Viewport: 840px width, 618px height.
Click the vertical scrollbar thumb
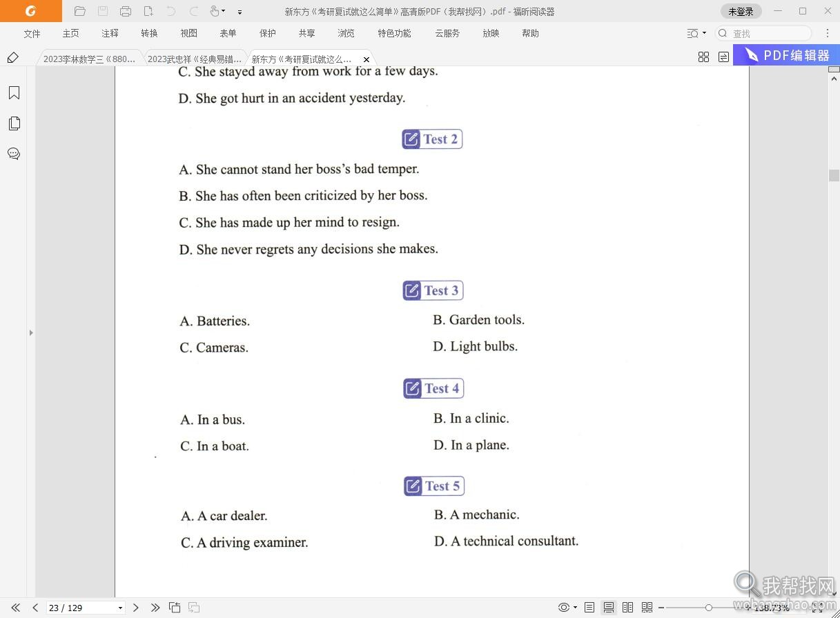click(x=834, y=175)
